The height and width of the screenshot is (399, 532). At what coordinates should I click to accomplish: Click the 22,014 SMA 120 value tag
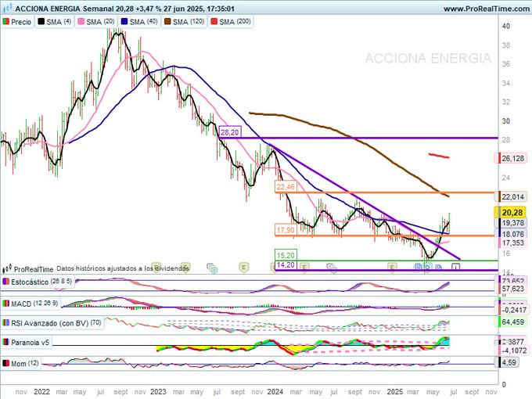[x=512, y=197]
